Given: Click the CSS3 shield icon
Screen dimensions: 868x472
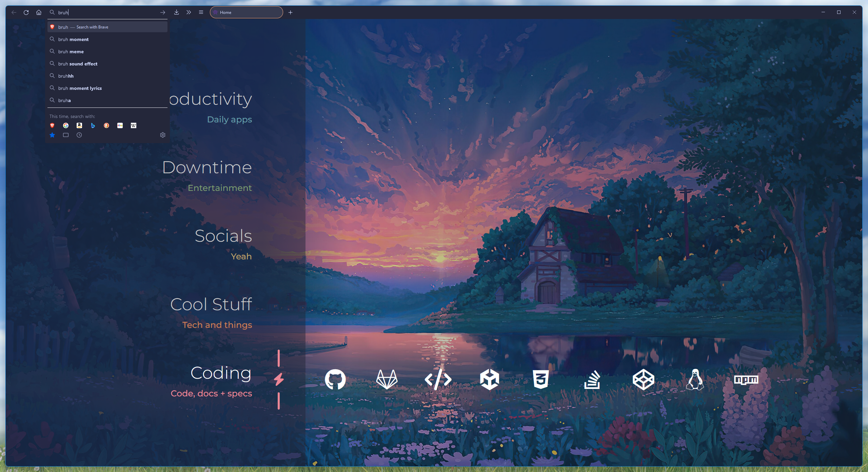Looking at the screenshot, I should (x=540, y=379).
